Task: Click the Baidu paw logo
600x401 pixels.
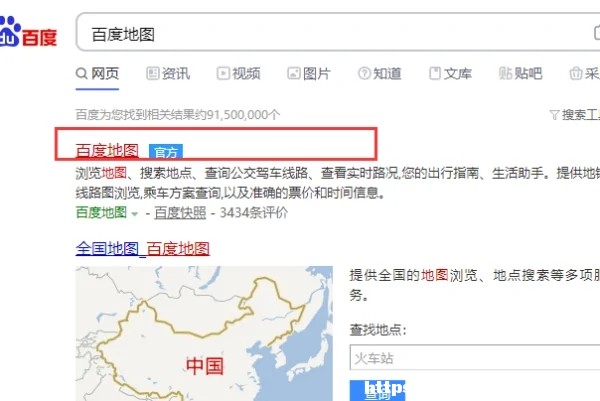Action: (x=10, y=31)
